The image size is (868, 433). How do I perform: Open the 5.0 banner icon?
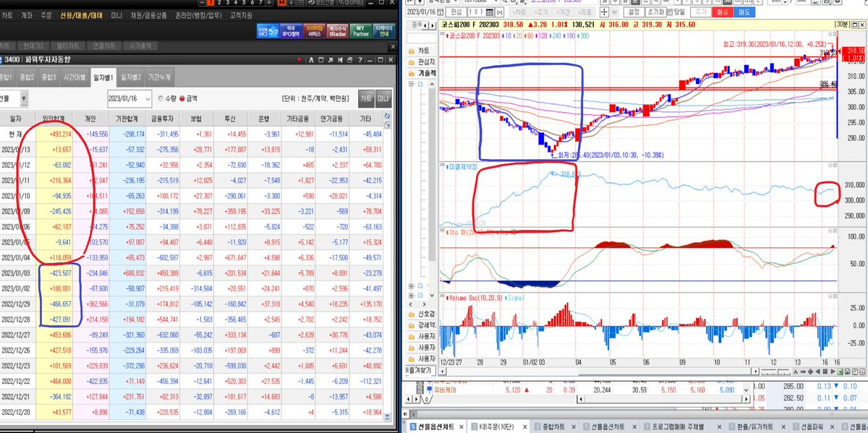(x=268, y=30)
